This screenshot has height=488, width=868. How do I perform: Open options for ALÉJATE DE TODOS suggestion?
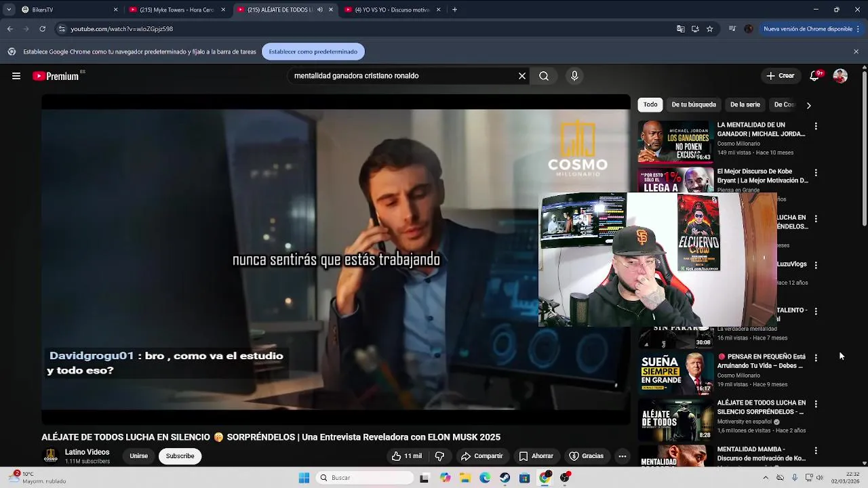pyautogui.click(x=816, y=404)
